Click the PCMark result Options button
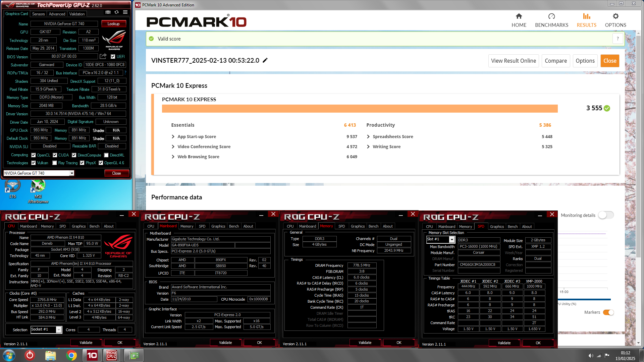This screenshot has width=644, height=362. [x=585, y=61]
